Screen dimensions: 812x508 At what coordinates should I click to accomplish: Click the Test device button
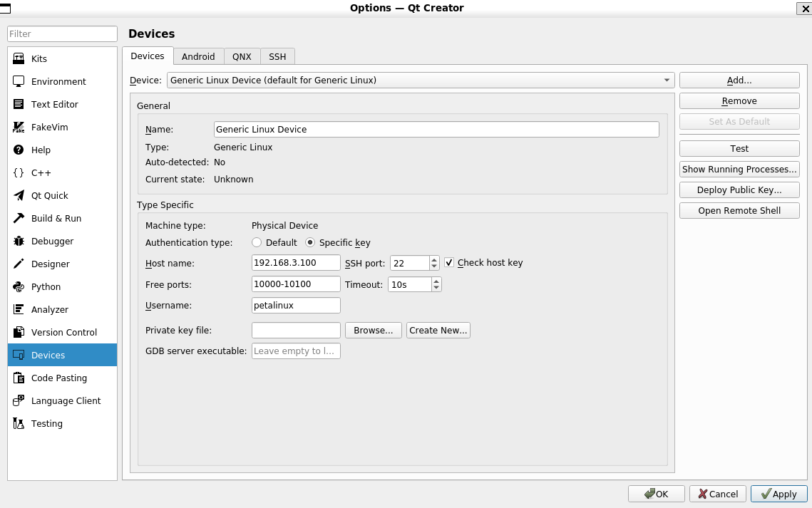point(739,148)
